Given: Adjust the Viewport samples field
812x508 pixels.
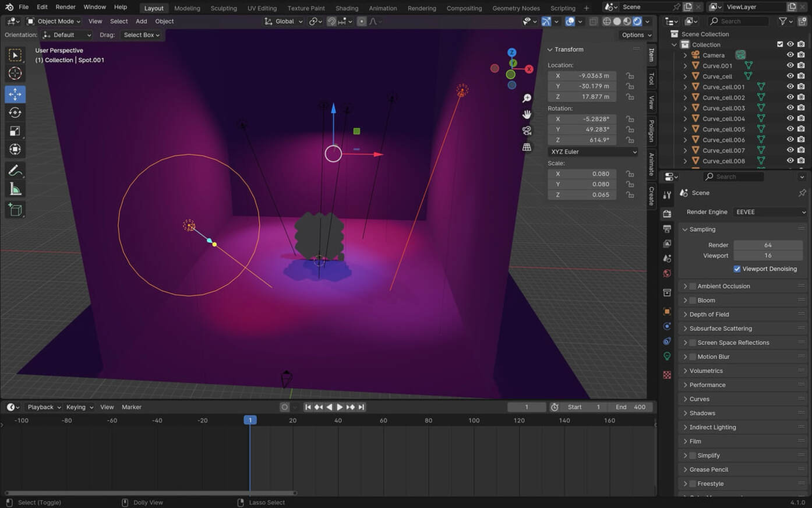Looking at the screenshot, I should (x=768, y=255).
